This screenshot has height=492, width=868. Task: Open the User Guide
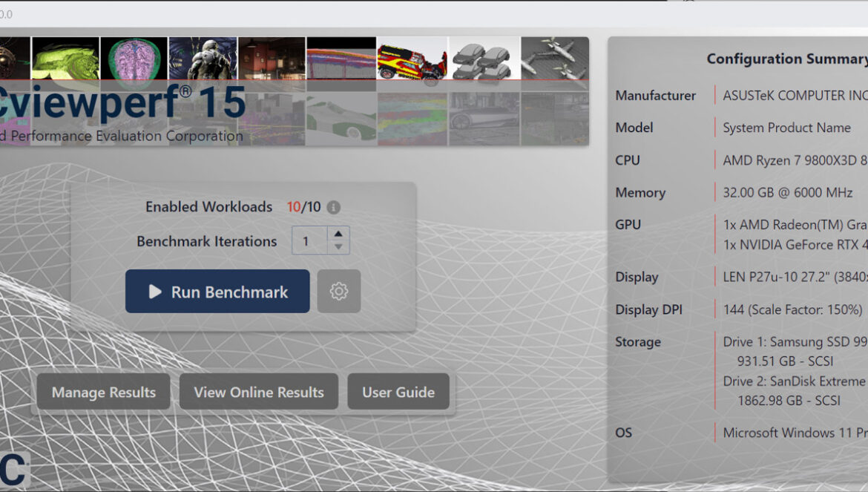pyautogui.click(x=398, y=392)
